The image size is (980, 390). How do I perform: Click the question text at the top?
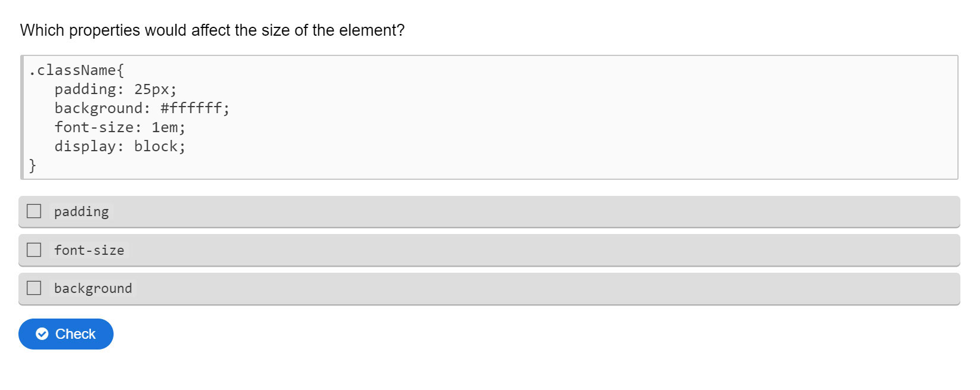point(212,30)
